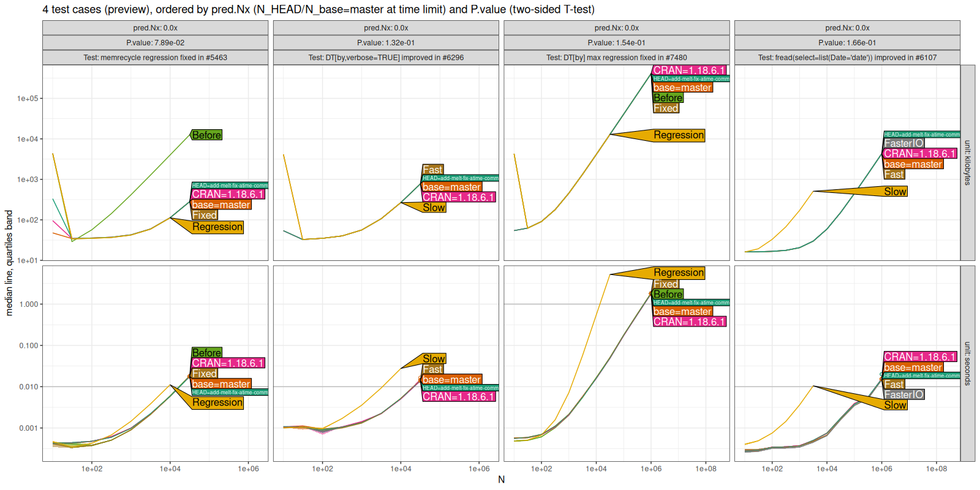This screenshot has width=980, height=490.
Task: Click "Regression" label in DT[by] max kilobytes panel
Action: [x=679, y=135]
